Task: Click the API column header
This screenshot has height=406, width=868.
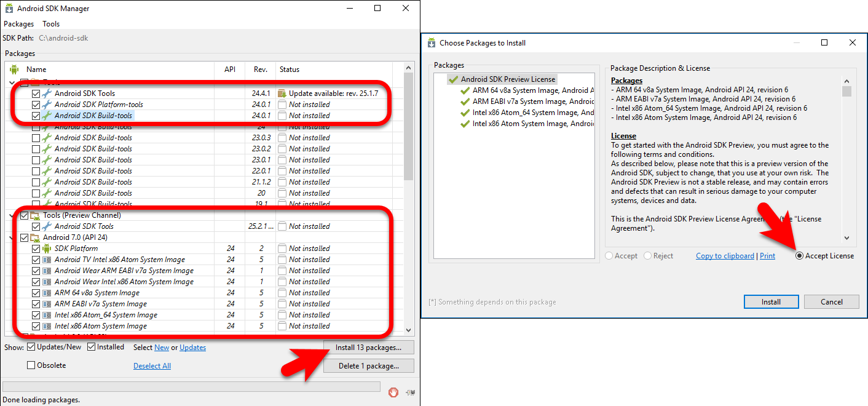Action: click(x=230, y=70)
